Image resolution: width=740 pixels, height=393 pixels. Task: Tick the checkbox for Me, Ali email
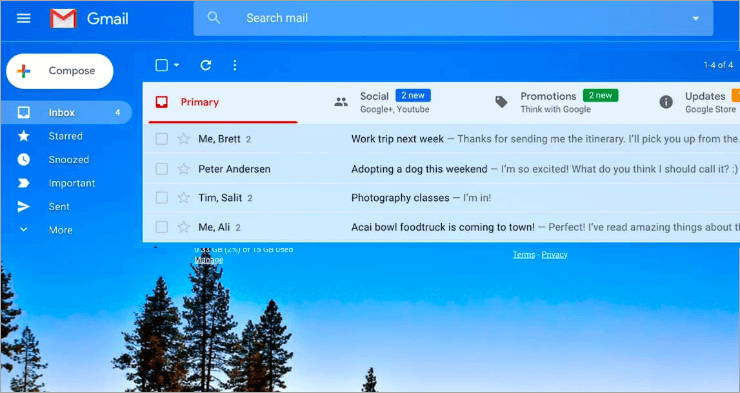tap(162, 227)
